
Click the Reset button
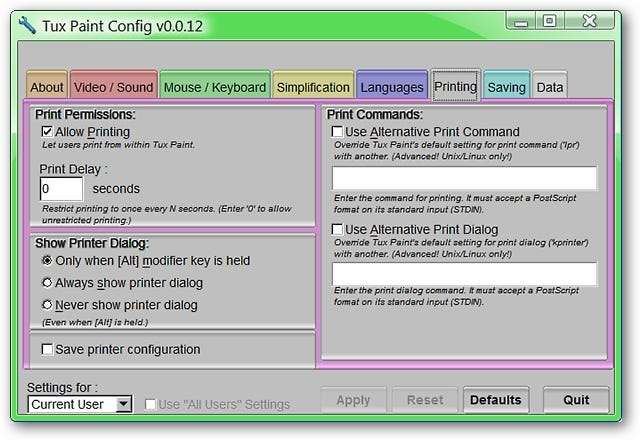click(x=425, y=400)
